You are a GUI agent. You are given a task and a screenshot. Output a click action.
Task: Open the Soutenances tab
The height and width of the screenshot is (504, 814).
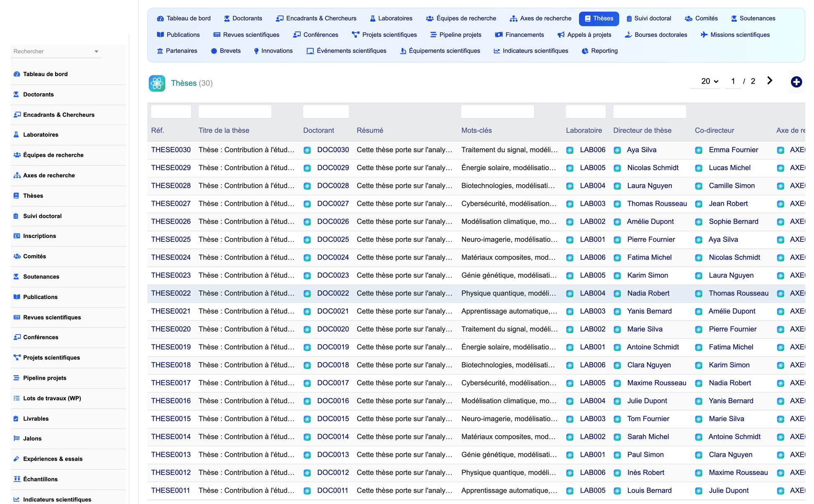[x=753, y=18]
